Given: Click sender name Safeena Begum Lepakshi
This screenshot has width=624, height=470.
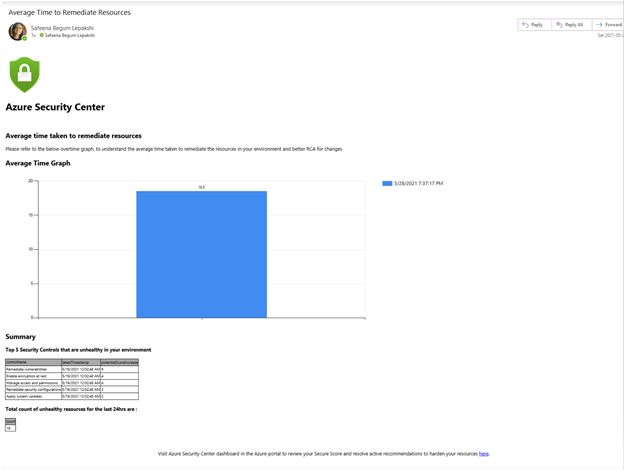Looking at the screenshot, I should (x=62, y=28).
